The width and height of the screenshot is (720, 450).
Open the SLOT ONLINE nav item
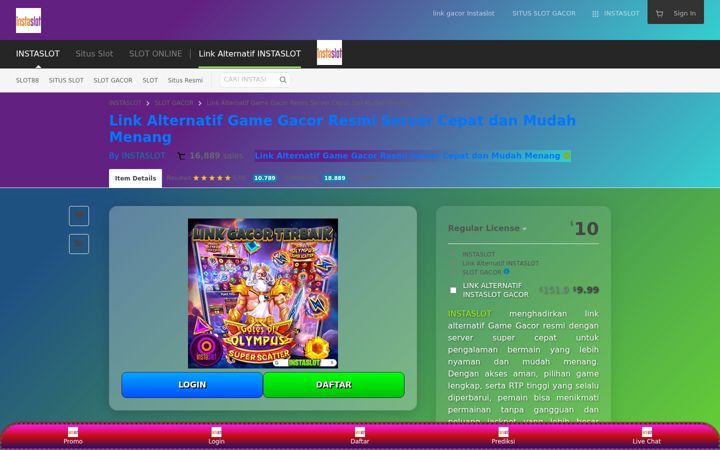[x=155, y=54]
